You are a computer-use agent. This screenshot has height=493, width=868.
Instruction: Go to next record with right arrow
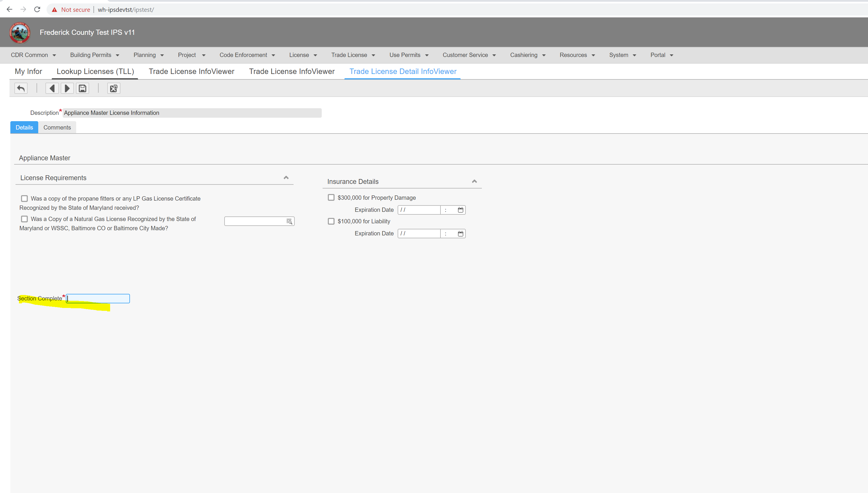67,88
